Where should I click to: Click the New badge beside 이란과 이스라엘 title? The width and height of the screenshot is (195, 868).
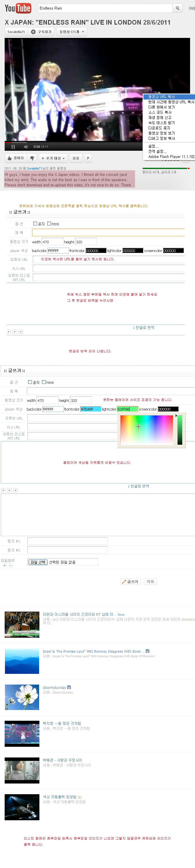pos(121,615)
